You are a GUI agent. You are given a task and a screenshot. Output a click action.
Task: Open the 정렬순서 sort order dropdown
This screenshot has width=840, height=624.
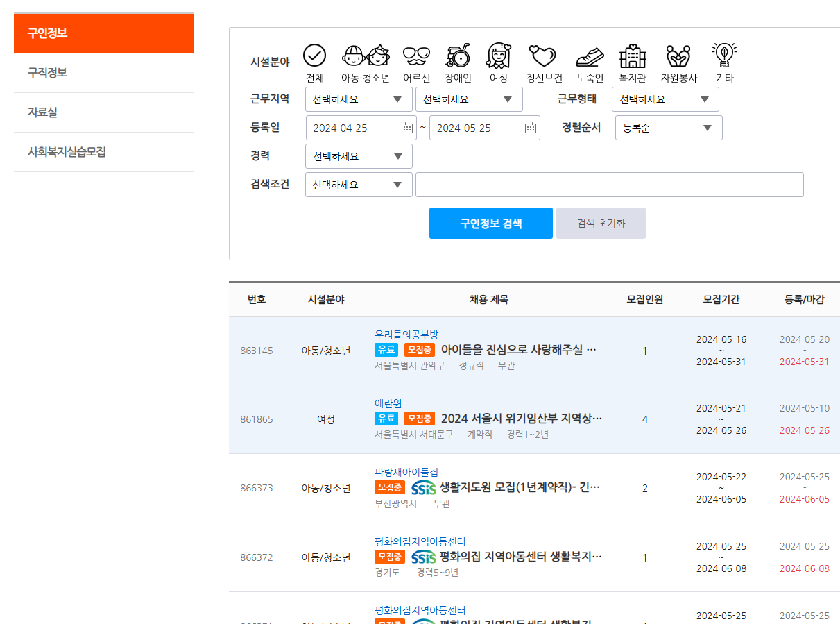click(669, 127)
